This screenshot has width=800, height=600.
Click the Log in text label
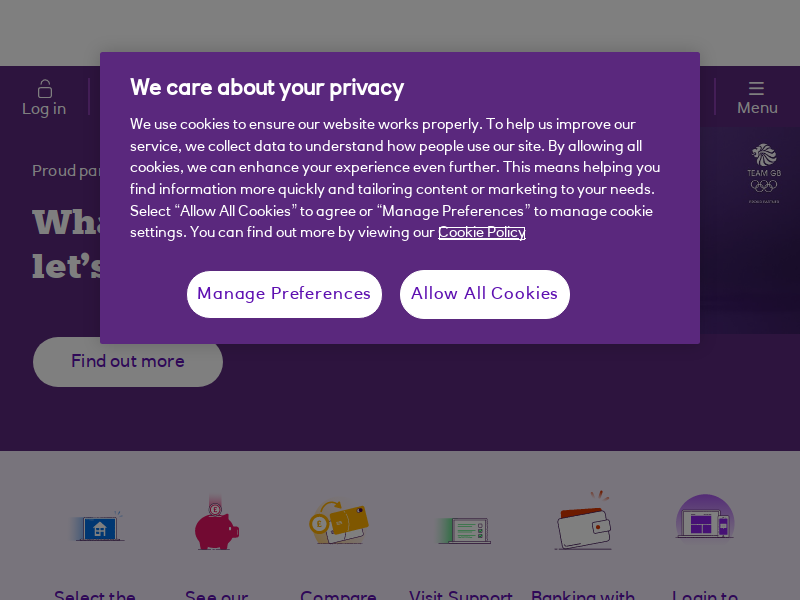[44, 109]
